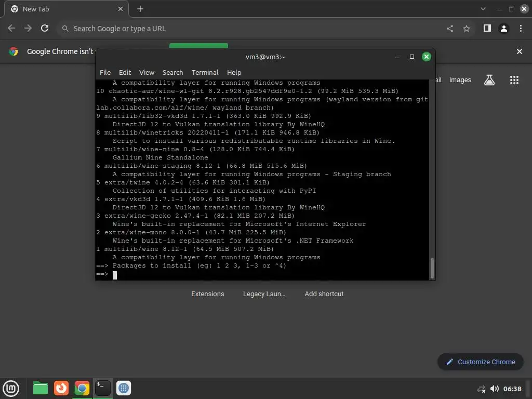Maximize the vm3@vm3 terminal window
Viewport: 532px width, 399px height.
(412, 57)
